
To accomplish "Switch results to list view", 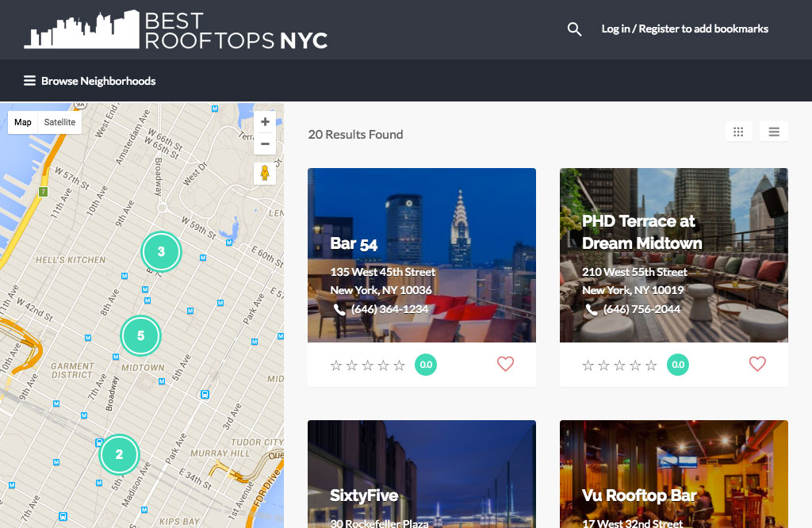I will point(774,132).
